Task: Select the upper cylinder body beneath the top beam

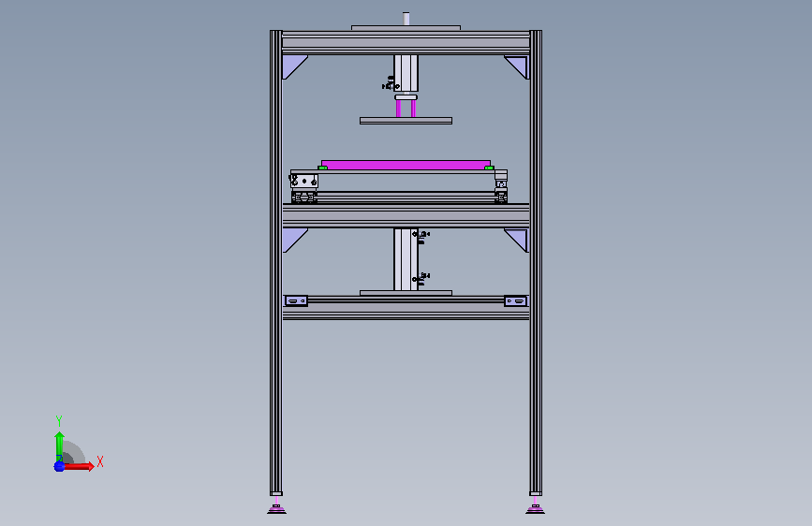Action: click(x=406, y=74)
